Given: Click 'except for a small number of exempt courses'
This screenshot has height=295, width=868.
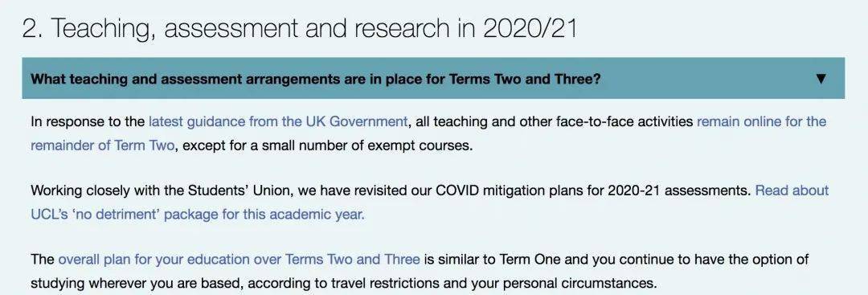Looking at the screenshot, I should tap(326, 146).
